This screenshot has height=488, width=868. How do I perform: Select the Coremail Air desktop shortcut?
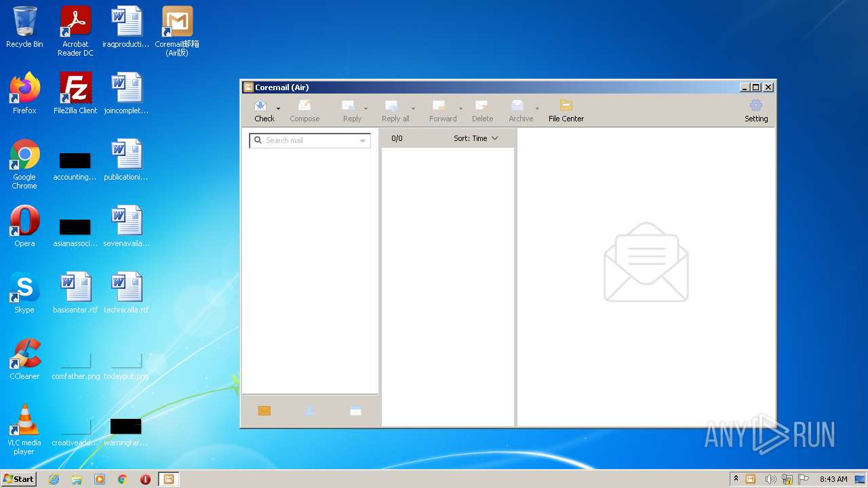177,31
